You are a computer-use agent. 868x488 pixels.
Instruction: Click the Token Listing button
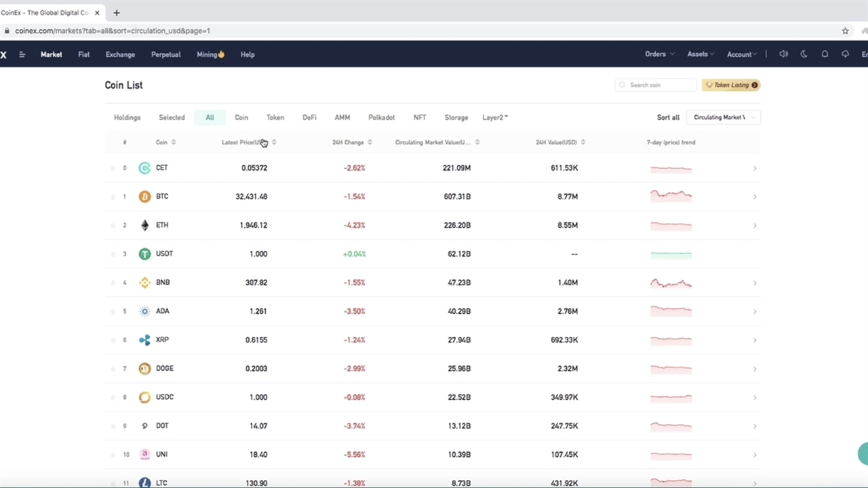(731, 85)
